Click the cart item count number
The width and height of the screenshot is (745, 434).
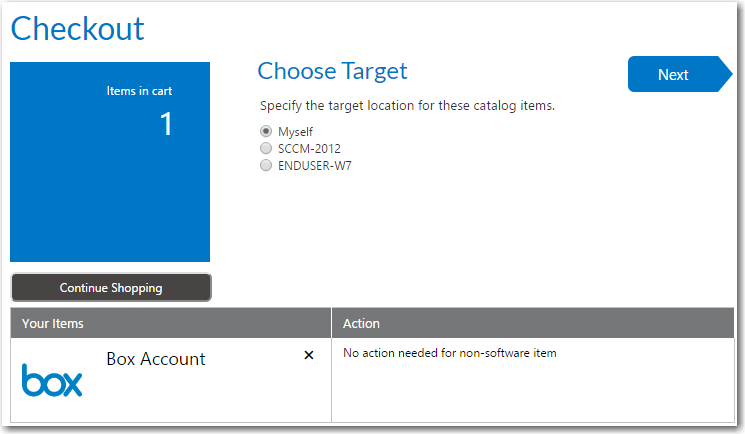pos(166,123)
